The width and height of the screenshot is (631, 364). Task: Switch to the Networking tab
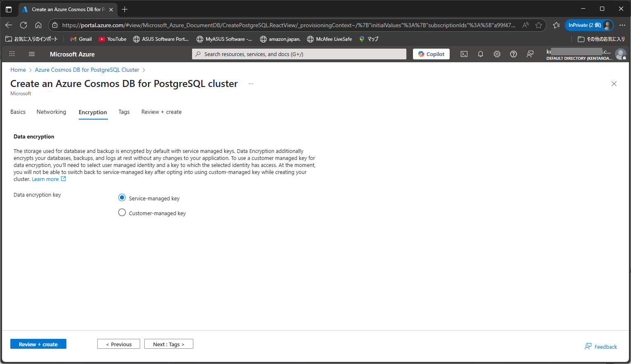pyautogui.click(x=51, y=112)
